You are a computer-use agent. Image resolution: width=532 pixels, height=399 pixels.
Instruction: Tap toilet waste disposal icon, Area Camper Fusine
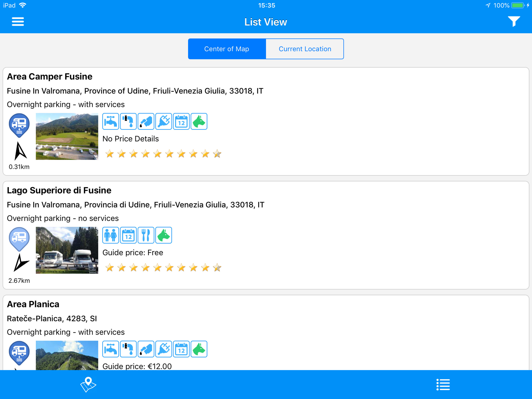(146, 121)
